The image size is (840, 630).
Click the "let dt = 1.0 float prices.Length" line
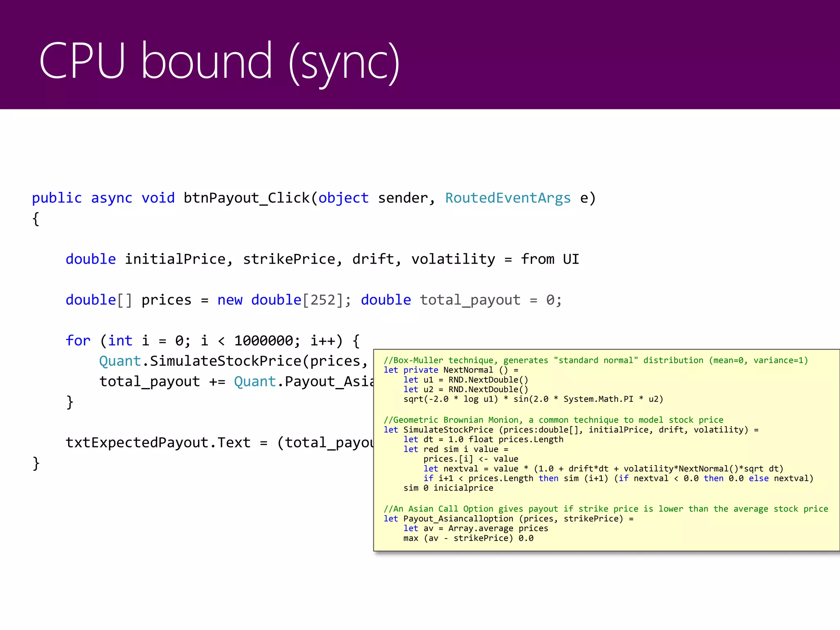[483, 439]
